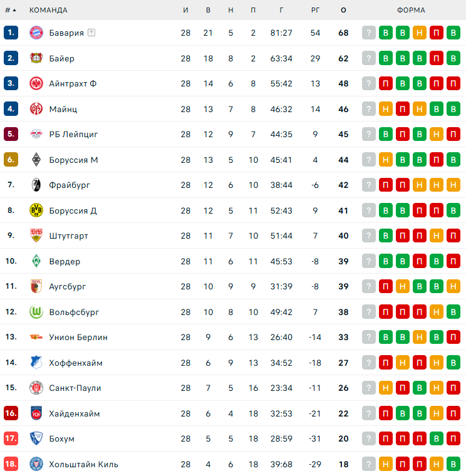Viewport: 466px width, 476px height.
Task: Click the Heidenheim FCH crest
Action: [x=36, y=413]
